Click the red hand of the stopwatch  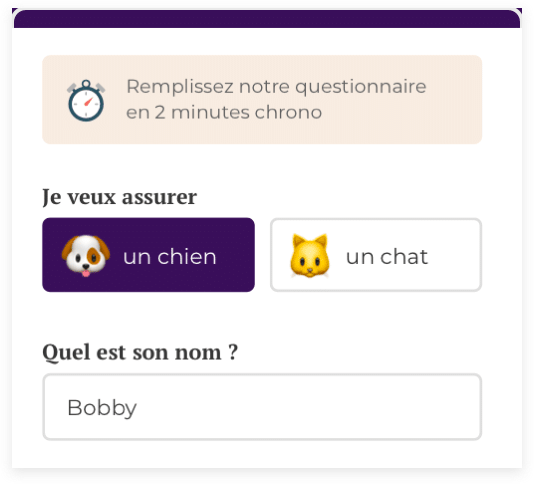(x=89, y=102)
